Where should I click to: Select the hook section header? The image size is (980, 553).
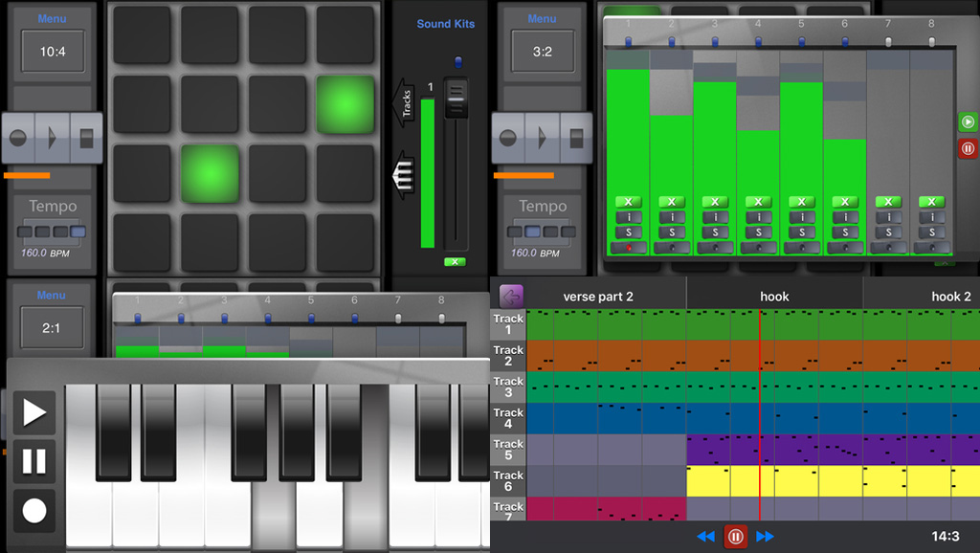click(x=774, y=297)
